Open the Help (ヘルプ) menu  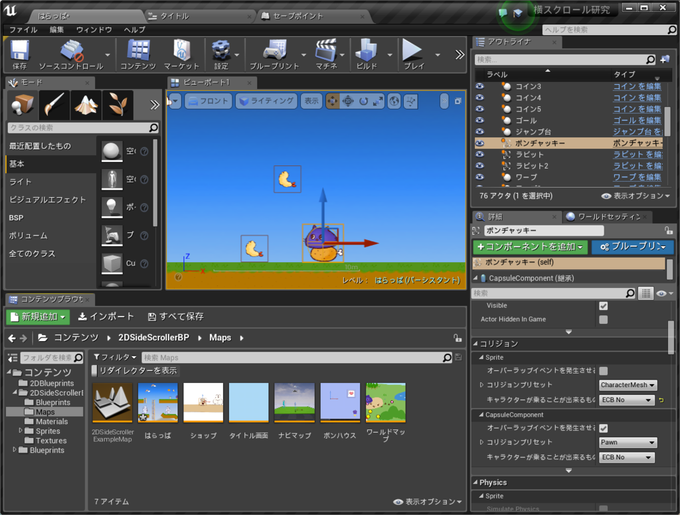coord(134,29)
